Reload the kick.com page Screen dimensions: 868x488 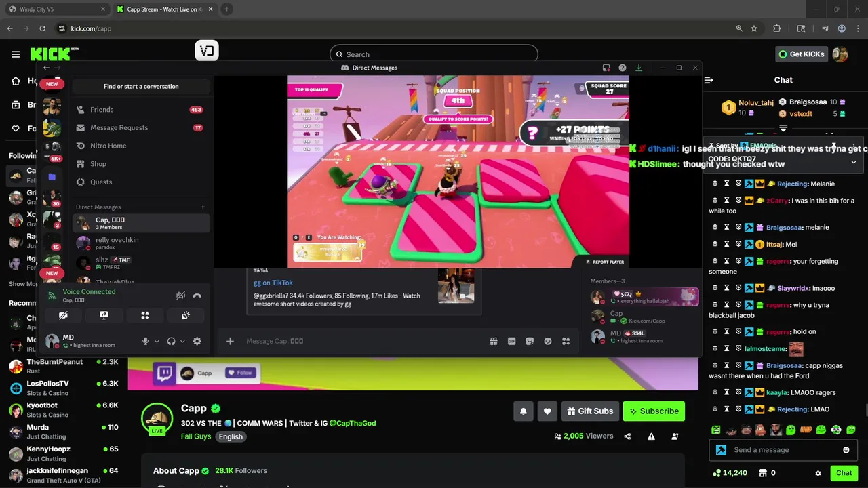click(42, 28)
